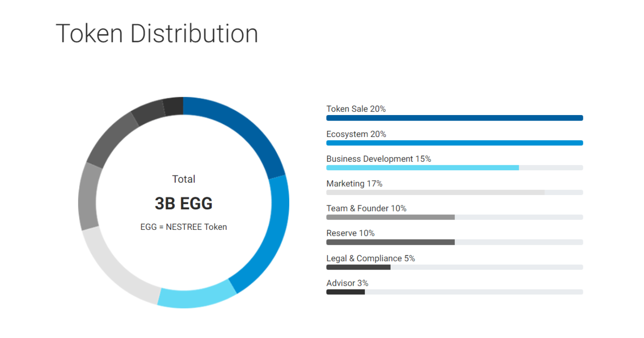The height and width of the screenshot is (338, 644).
Task: Select the Business Development 15% label
Action: click(379, 159)
